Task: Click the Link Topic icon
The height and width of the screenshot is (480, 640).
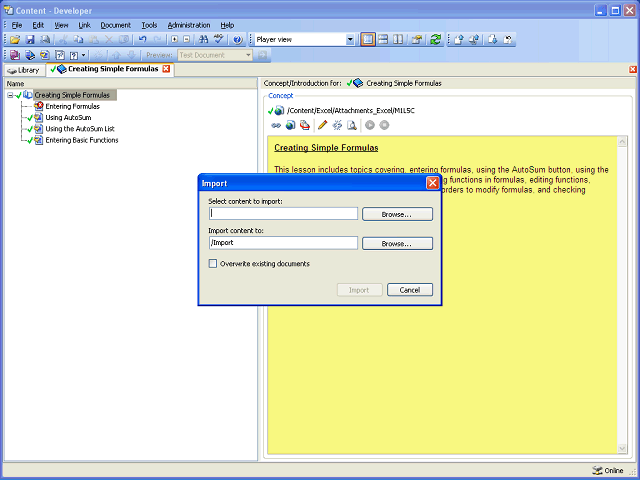Action: [45, 55]
